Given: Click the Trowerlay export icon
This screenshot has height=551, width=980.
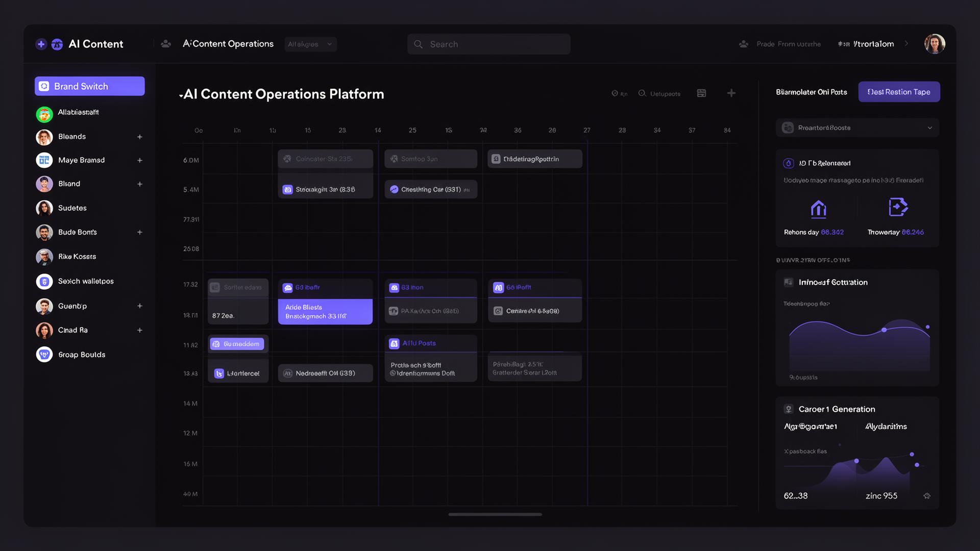Looking at the screenshot, I should 898,207.
